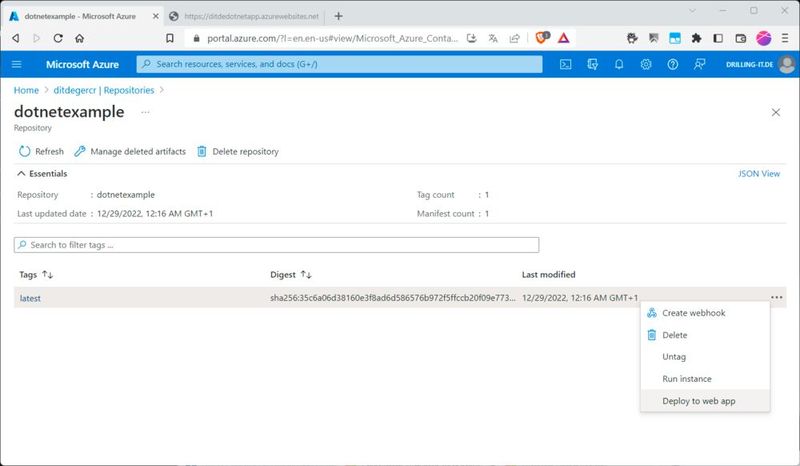
Task: Select Run instance in the context menu
Action: point(705,379)
